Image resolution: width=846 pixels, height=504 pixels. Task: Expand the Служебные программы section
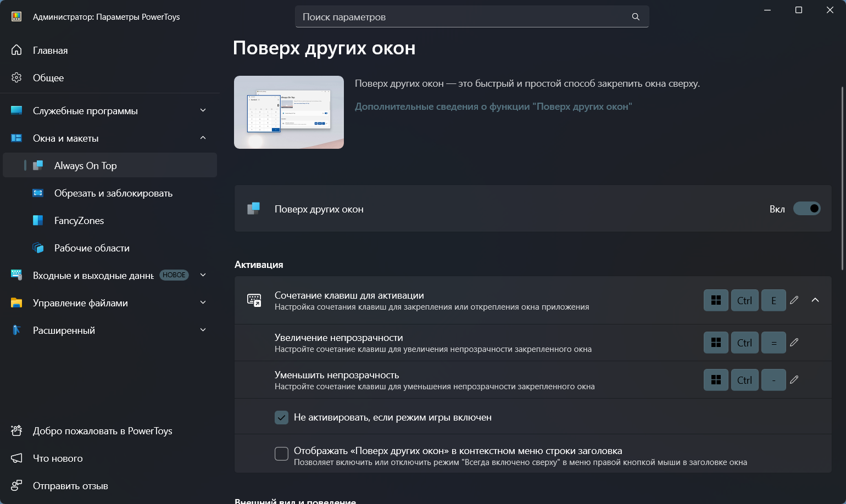[203, 110]
